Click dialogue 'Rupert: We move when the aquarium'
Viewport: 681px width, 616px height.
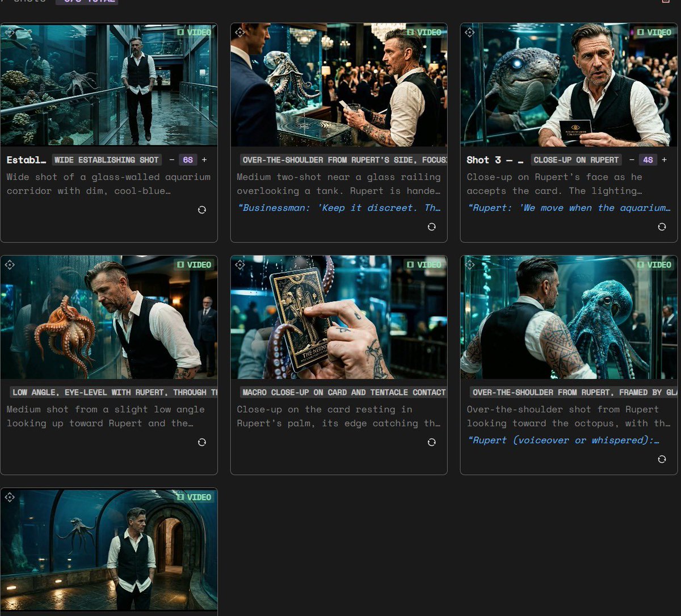pos(569,208)
